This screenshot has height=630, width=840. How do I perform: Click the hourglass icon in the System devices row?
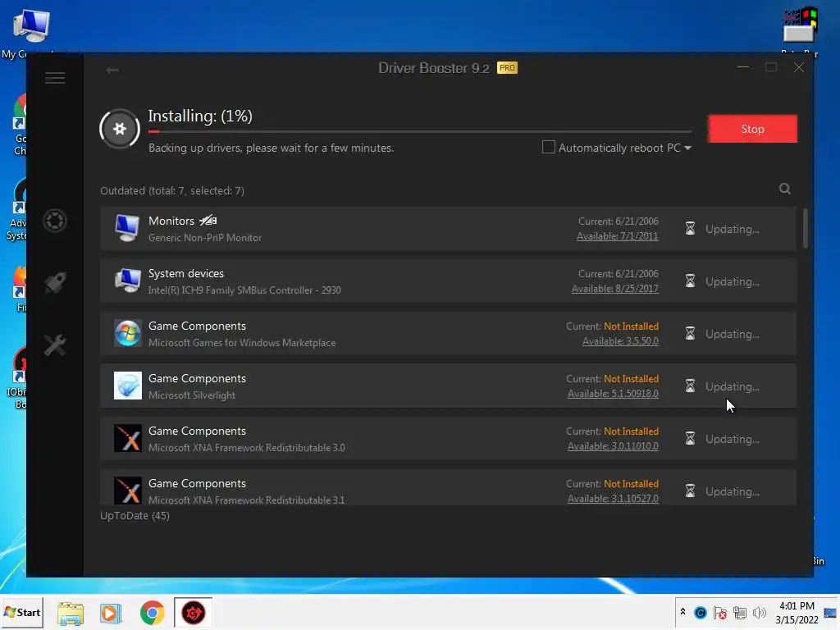(690, 281)
